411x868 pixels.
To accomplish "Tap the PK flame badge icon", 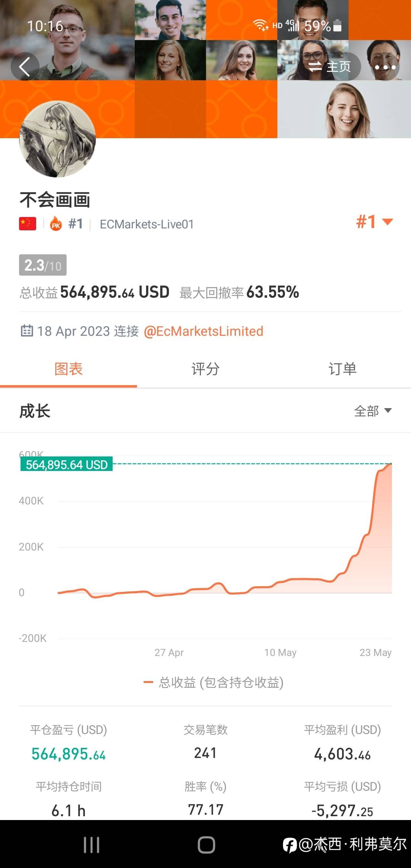I will coord(56,224).
